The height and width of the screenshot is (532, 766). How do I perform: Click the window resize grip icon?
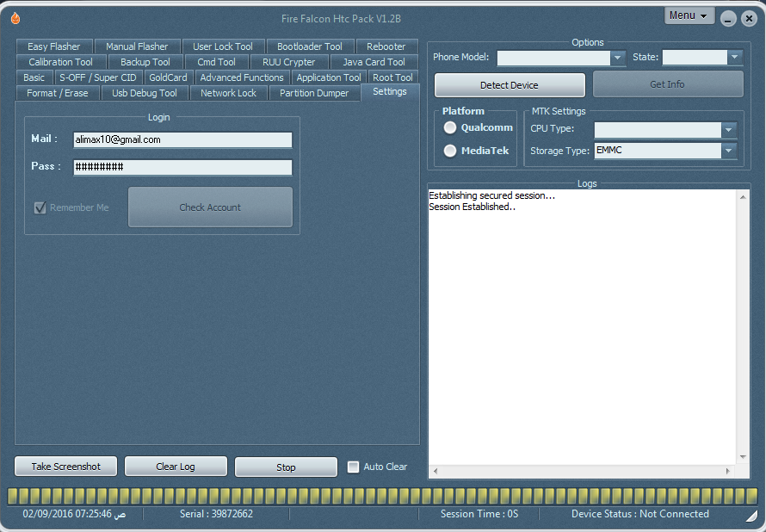(x=751, y=516)
